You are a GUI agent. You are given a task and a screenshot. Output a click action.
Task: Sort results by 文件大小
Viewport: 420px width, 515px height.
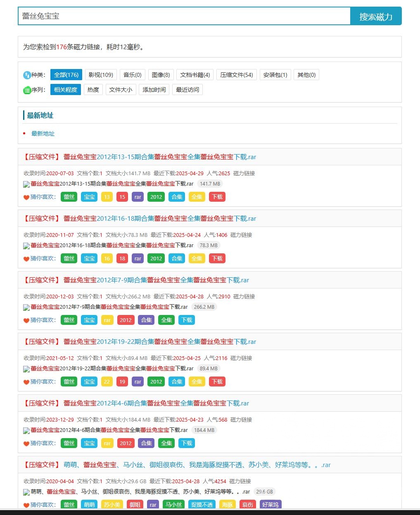(x=121, y=90)
